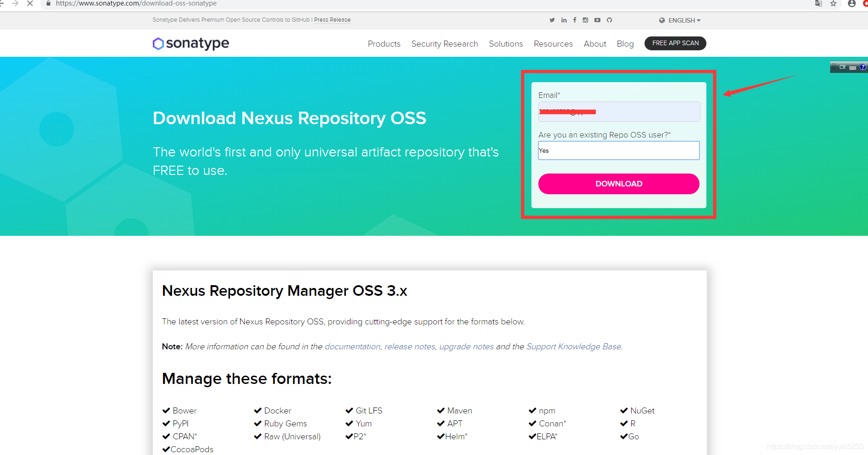Click the sonatype logo

click(x=191, y=43)
